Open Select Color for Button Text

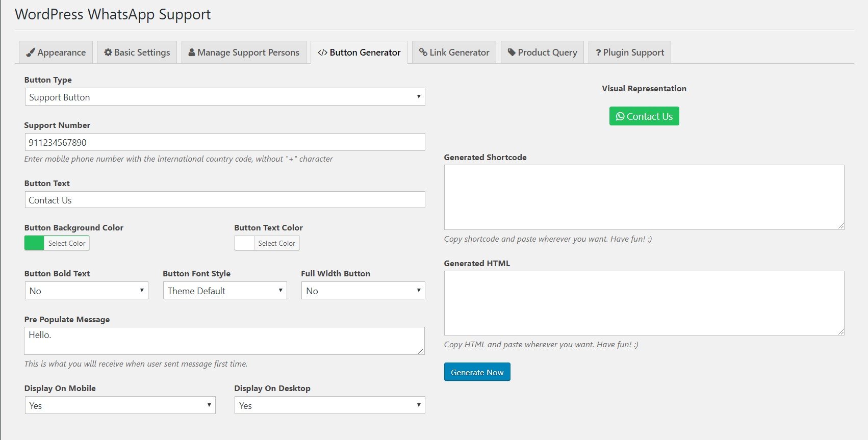pyautogui.click(x=276, y=243)
